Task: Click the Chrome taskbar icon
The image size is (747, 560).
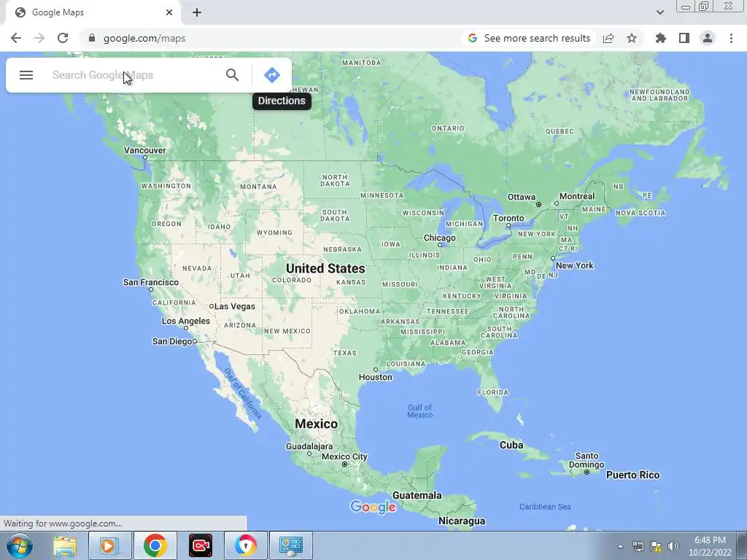Action: pyautogui.click(x=155, y=545)
